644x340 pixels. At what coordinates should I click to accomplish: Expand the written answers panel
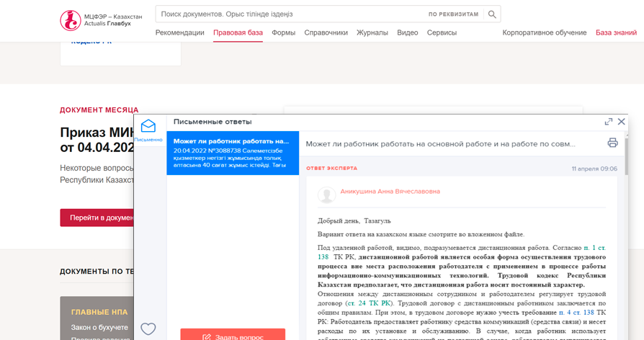click(608, 122)
